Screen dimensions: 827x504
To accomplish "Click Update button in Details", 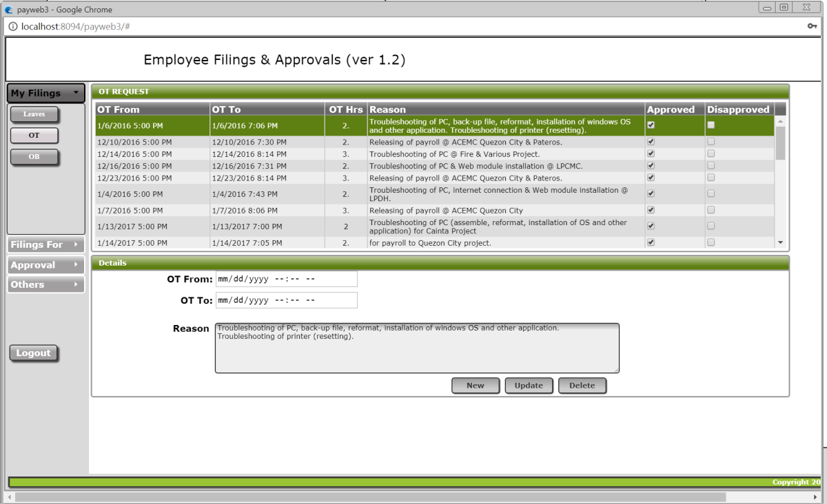I will tap(529, 386).
